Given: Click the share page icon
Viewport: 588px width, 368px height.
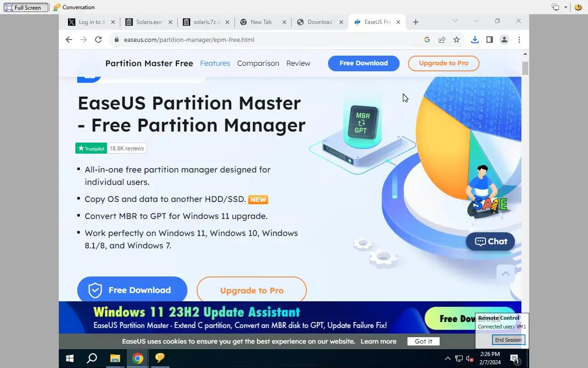Looking at the screenshot, I should click(441, 40).
